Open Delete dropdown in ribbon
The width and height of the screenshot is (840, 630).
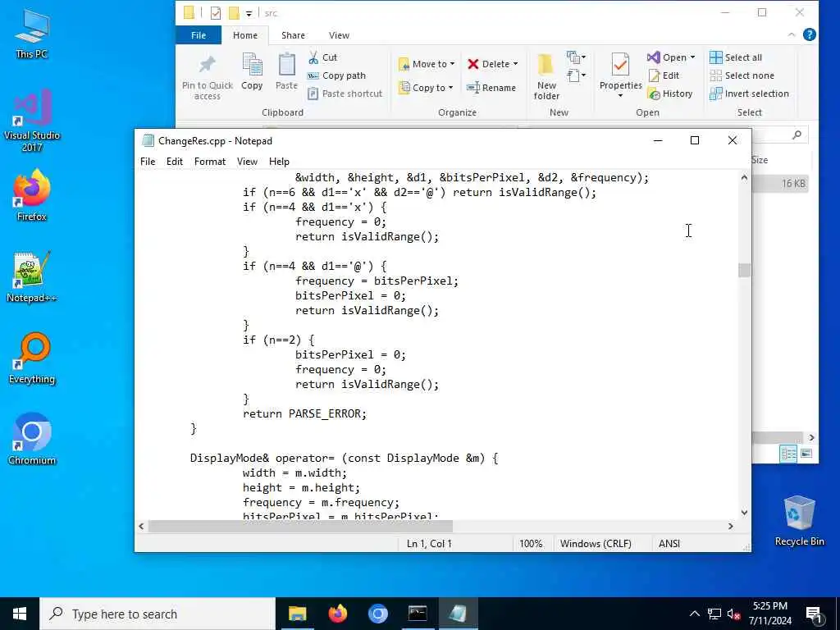pos(493,64)
